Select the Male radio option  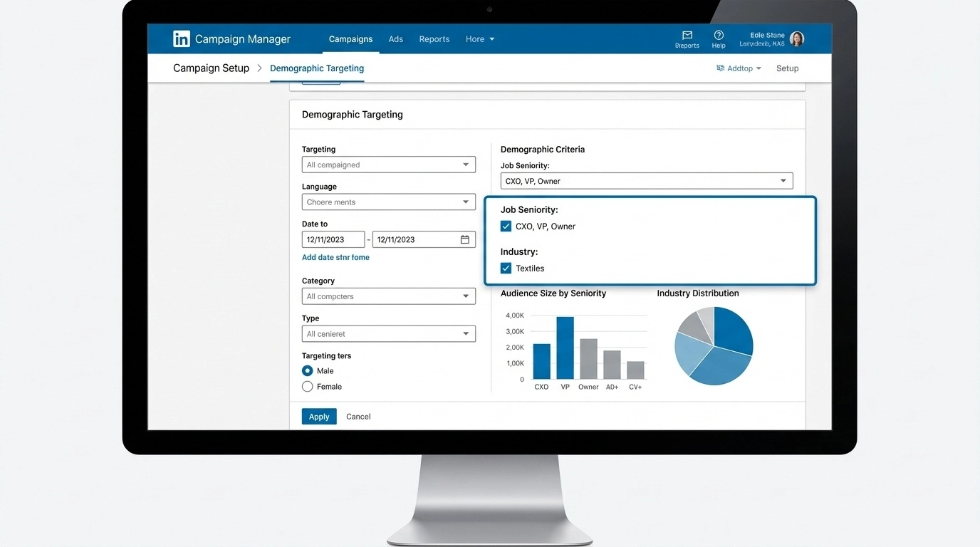(x=307, y=370)
